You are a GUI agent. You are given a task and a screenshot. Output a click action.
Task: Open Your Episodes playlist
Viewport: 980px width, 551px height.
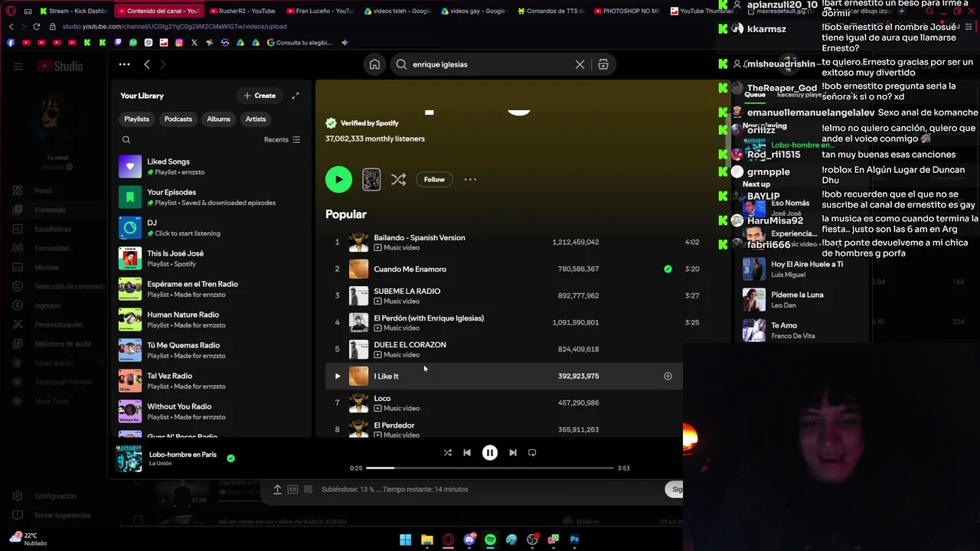pos(211,197)
